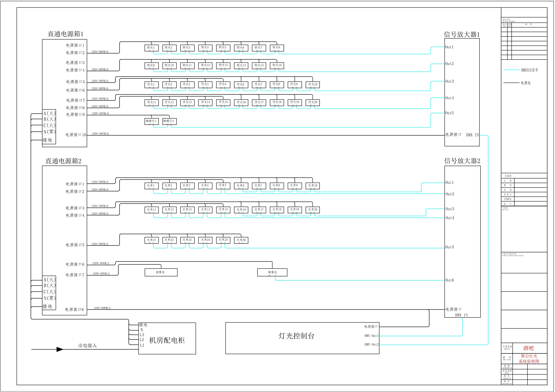555x392 pixels.
Task: Select Out2 on 信号放大器2
Action: (450, 194)
